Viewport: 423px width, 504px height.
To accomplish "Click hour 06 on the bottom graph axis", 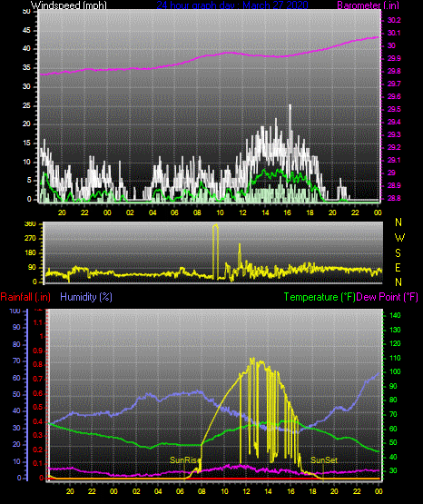I will click(x=180, y=491).
